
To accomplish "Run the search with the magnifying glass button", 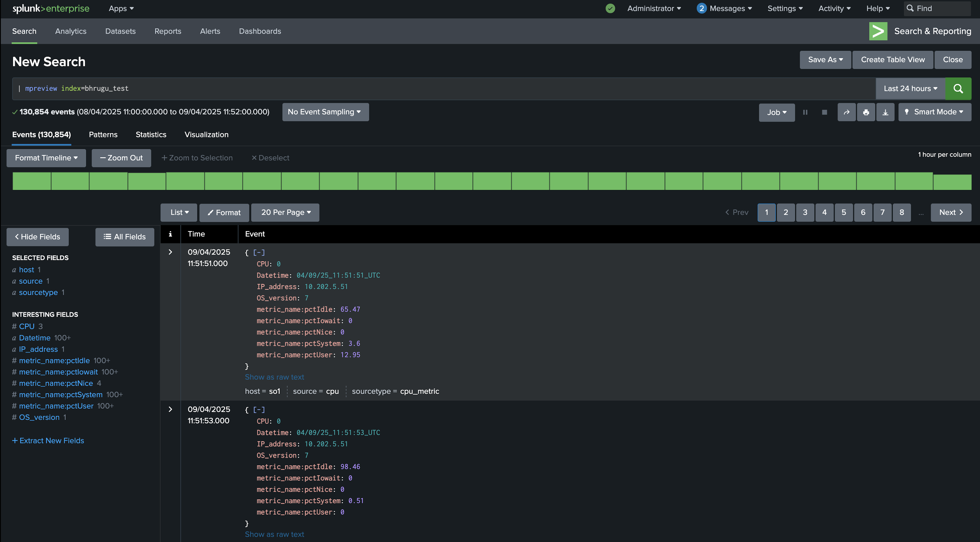I will (958, 89).
